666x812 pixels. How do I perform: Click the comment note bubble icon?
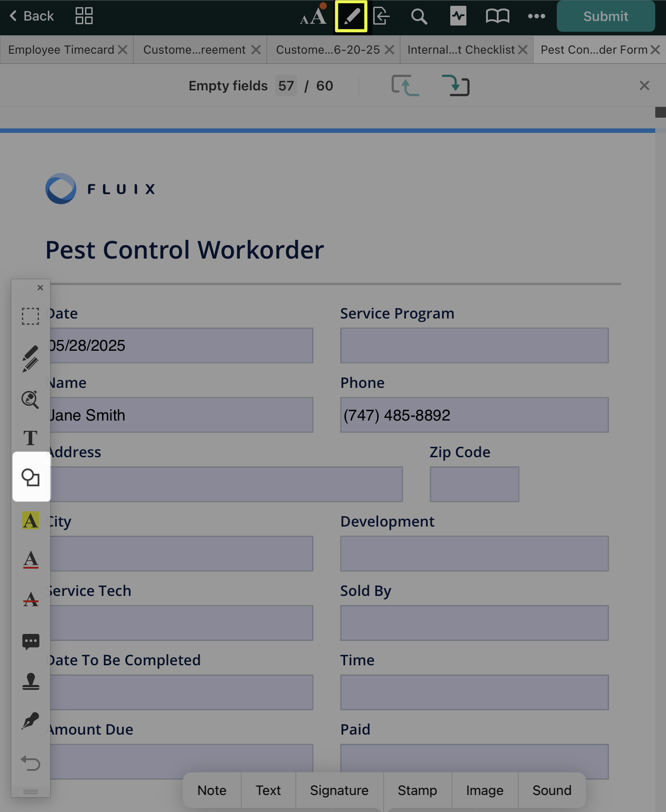30,642
